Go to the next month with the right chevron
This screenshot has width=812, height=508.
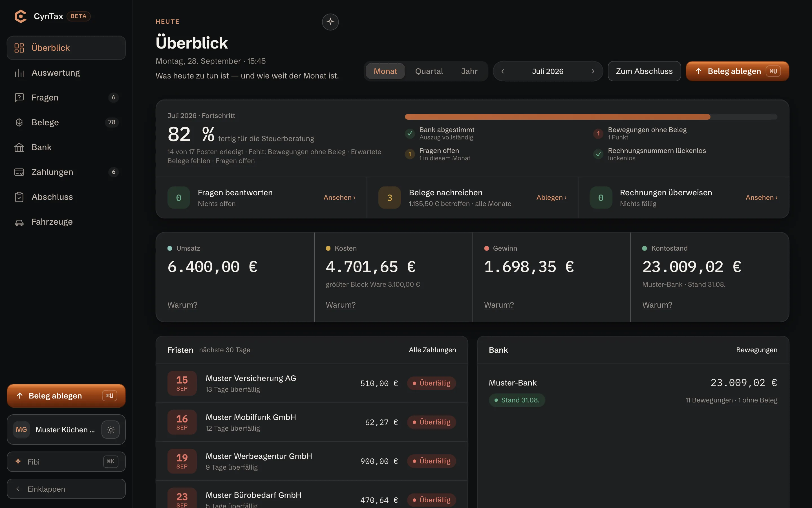593,71
